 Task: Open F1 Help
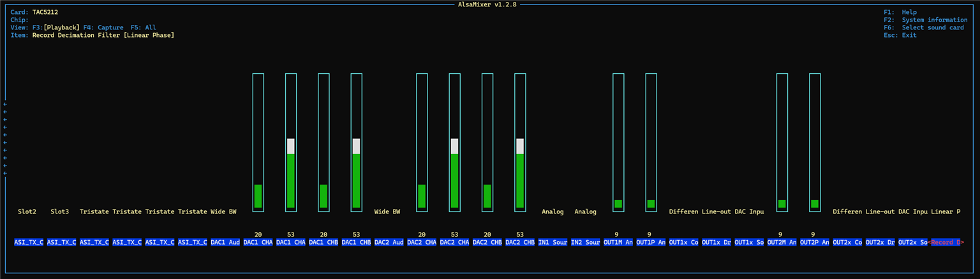(901, 12)
